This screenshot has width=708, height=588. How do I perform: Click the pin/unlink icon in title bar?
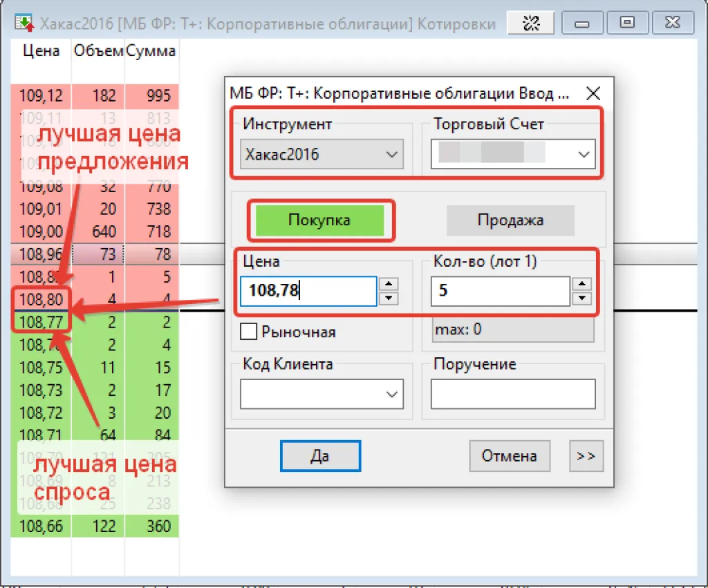click(x=530, y=23)
